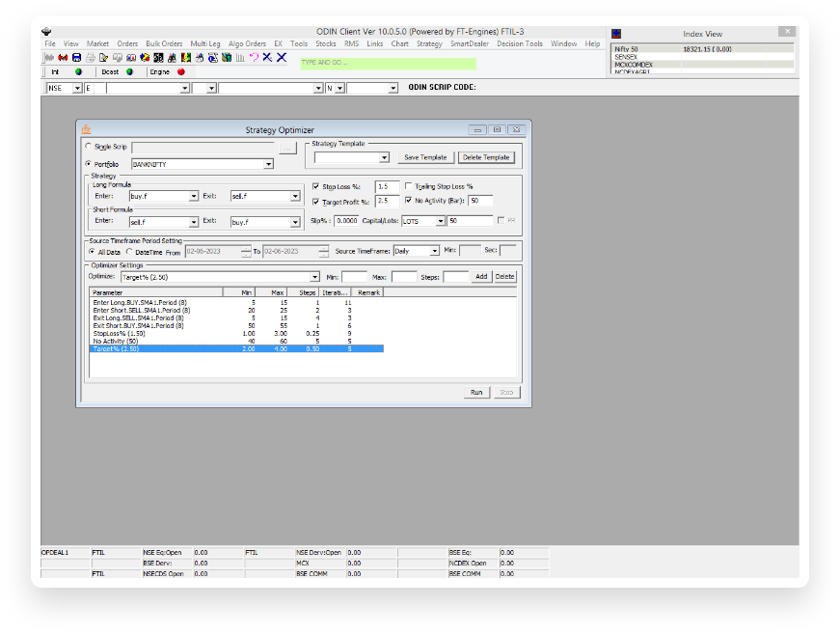Image resolution: width=840 pixels, height=634 pixels.
Task: Click the grey speech bubbles toolbar icon
Action: coord(118,57)
